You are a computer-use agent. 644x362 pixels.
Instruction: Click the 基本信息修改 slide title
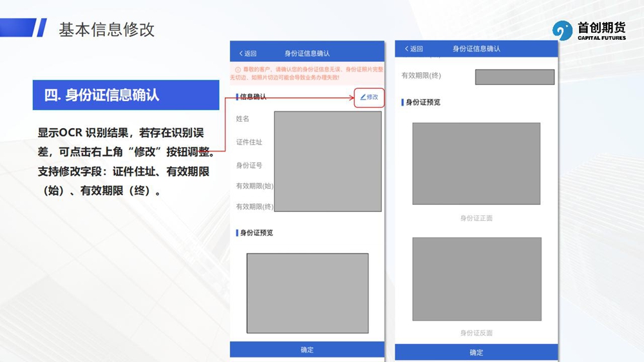[x=107, y=30]
